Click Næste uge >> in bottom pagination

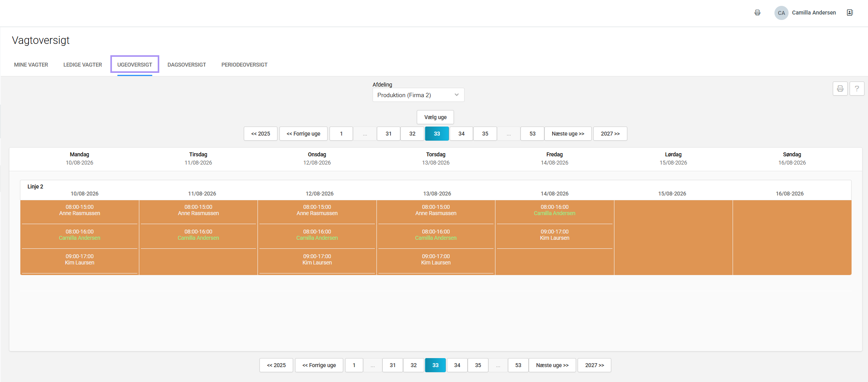click(552, 365)
